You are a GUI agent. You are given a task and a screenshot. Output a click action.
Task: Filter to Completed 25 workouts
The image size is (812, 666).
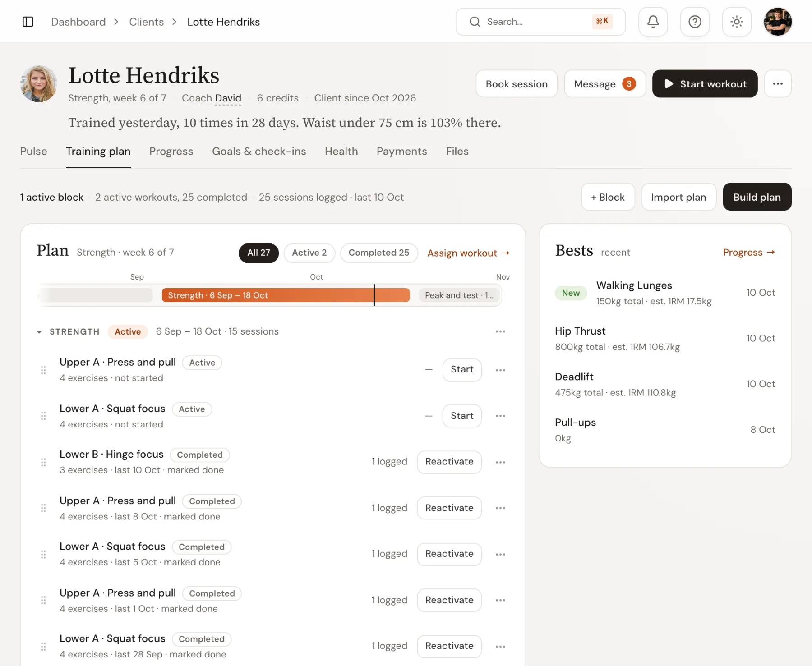tap(379, 253)
